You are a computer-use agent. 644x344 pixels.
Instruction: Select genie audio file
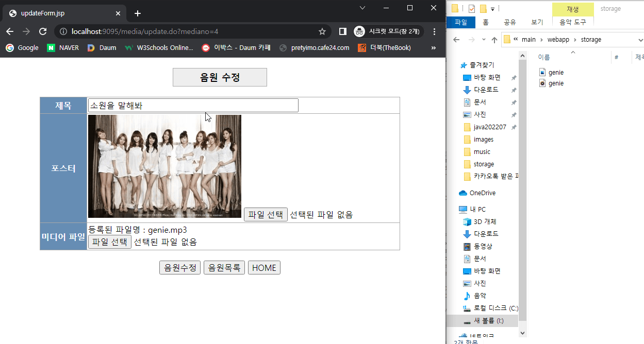551,83
